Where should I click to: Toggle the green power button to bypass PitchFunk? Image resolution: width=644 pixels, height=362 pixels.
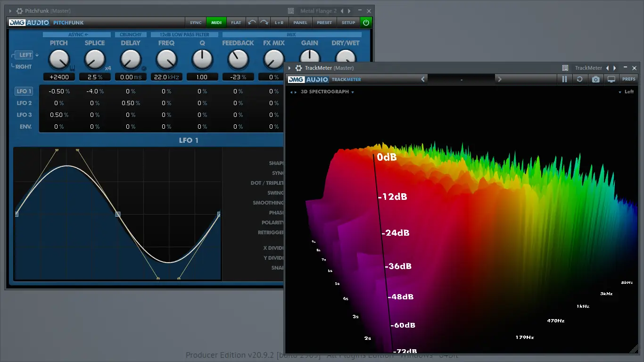(x=366, y=22)
